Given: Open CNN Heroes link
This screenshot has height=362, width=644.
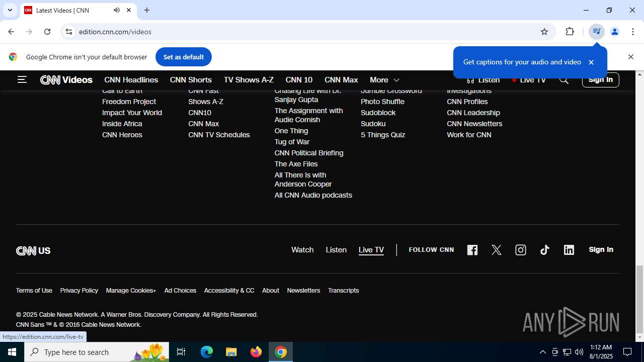Looking at the screenshot, I should [x=122, y=135].
